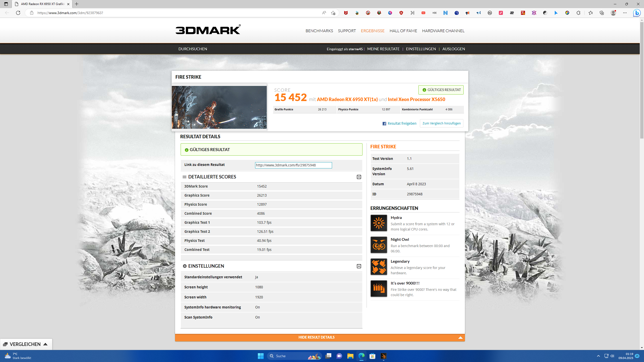Click the Legendary achievement icon

[379, 267]
